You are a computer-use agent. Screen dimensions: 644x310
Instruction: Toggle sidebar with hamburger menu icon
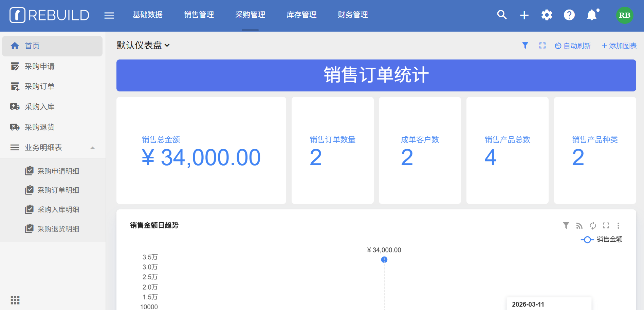coord(109,15)
